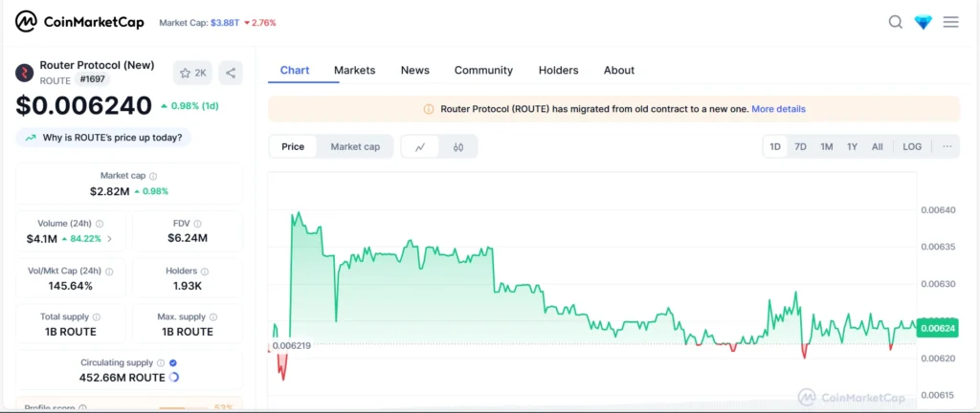Click Holders info icon

(205, 272)
